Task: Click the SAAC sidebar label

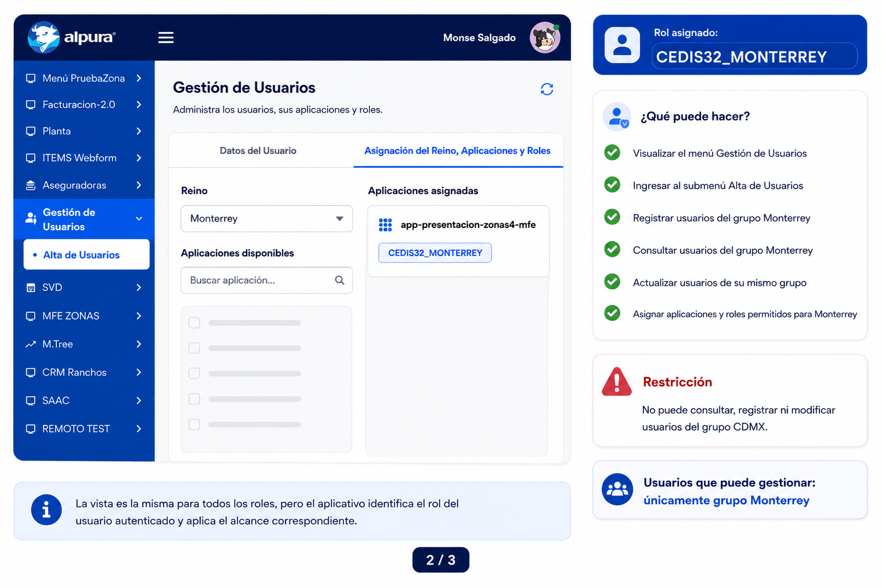Action: click(56, 401)
